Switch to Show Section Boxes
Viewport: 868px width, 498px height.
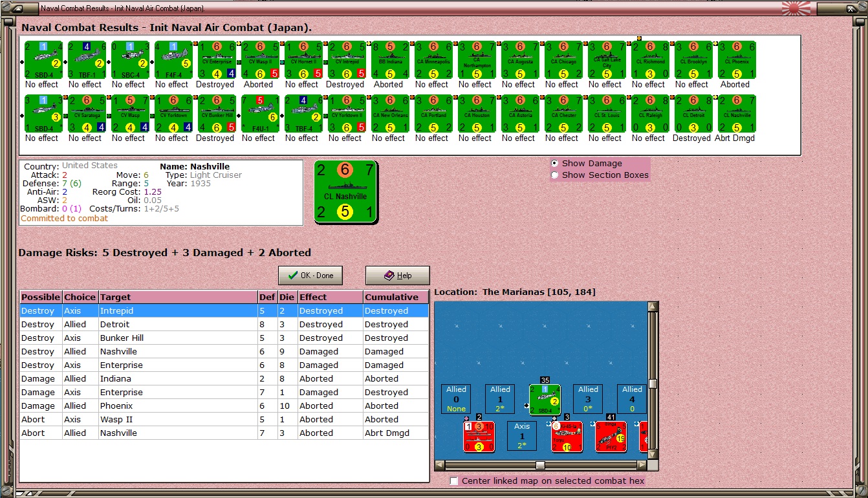[554, 175]
